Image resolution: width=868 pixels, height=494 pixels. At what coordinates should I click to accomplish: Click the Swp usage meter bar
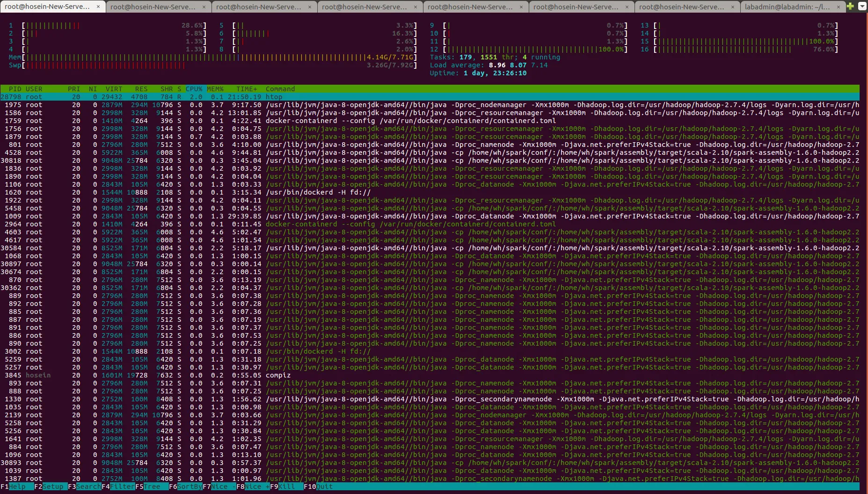(212, 65)
